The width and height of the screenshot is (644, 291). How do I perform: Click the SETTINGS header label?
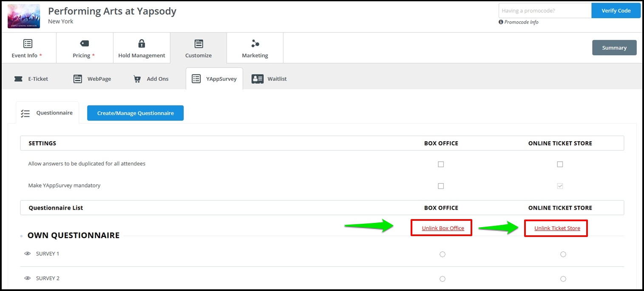(42, 143)
